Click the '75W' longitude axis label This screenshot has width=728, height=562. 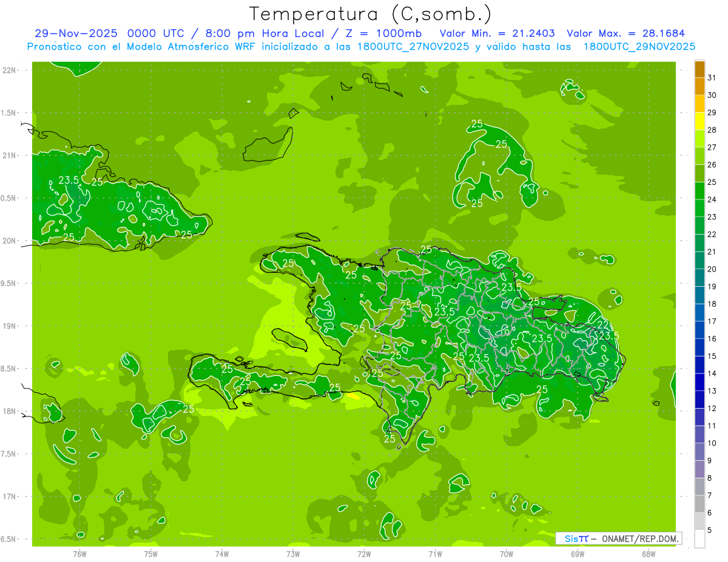point(151,554)
